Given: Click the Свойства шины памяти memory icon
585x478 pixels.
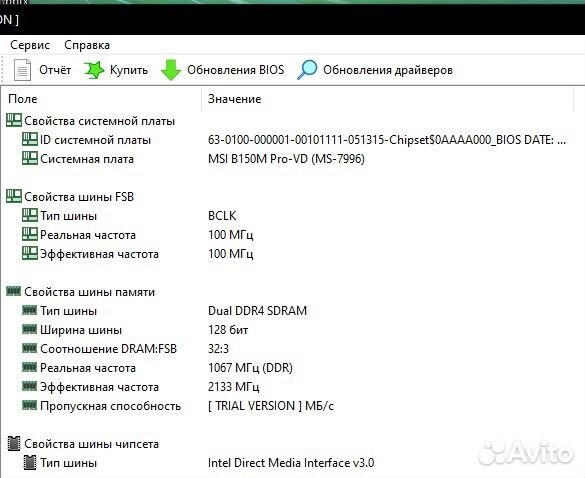Looking at the screenshot, I should click(14, 291).
